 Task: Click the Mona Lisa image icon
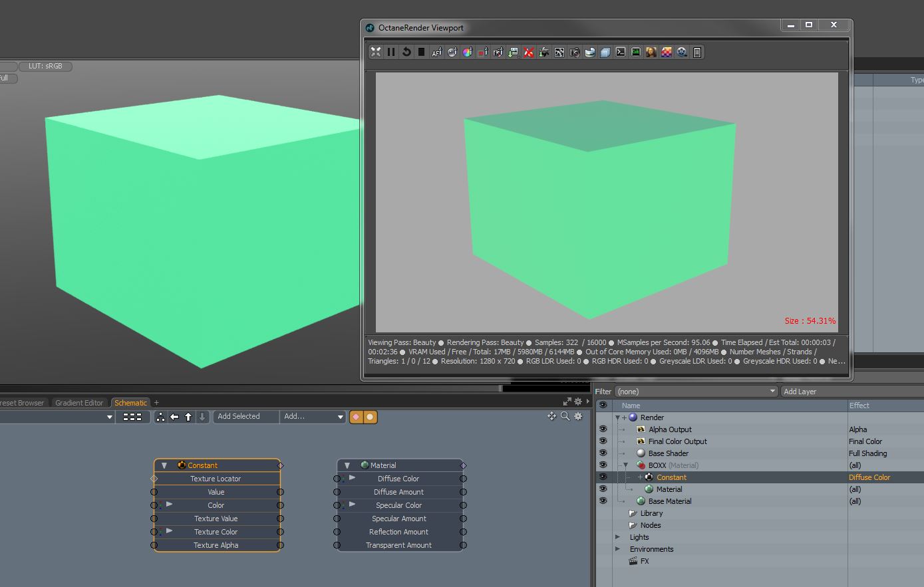tap(651, 52)
